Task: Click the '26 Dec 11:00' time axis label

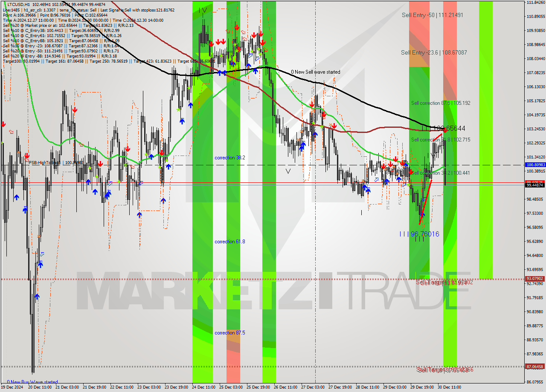Action: click(x=285, y=388)
